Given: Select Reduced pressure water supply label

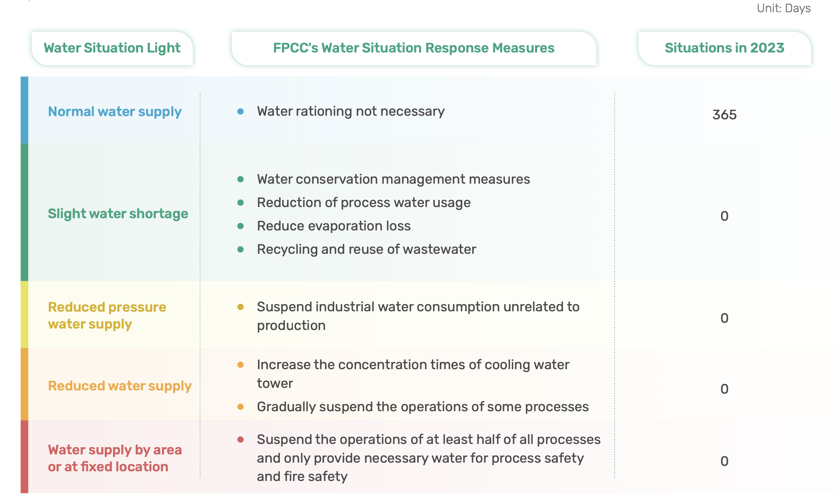Looking at the screenshot, I should click(x=107, y=315).
